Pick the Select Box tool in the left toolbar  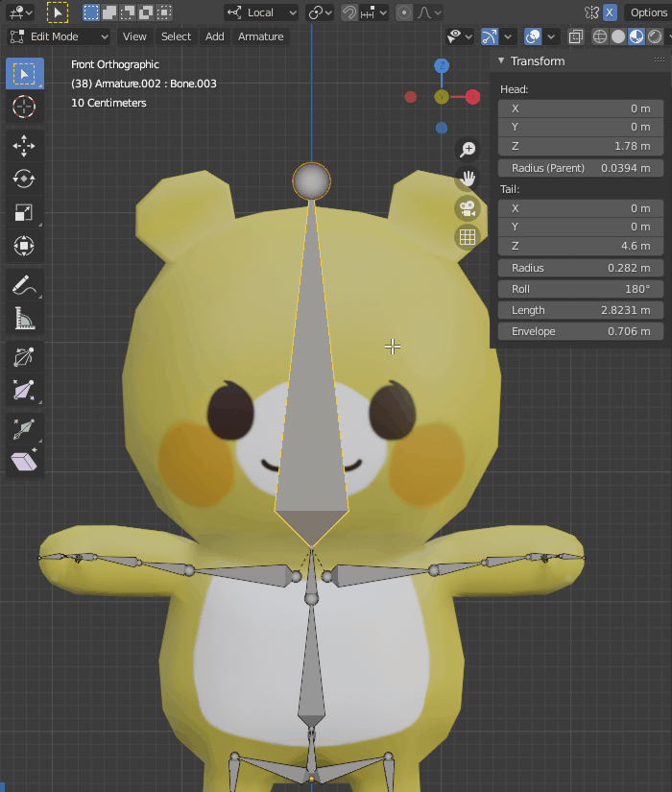(x=24, y=74)
